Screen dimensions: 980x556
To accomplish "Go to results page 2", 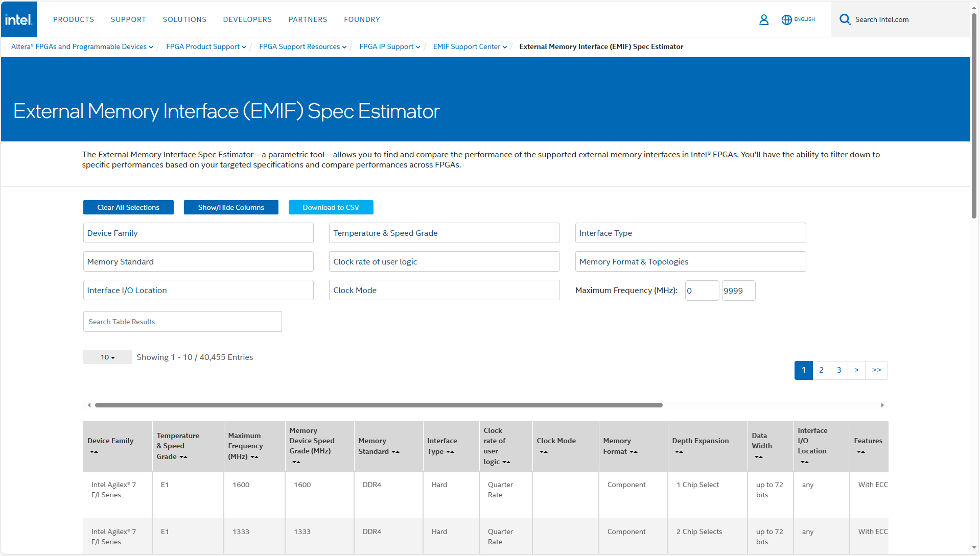I will [821, 370].
